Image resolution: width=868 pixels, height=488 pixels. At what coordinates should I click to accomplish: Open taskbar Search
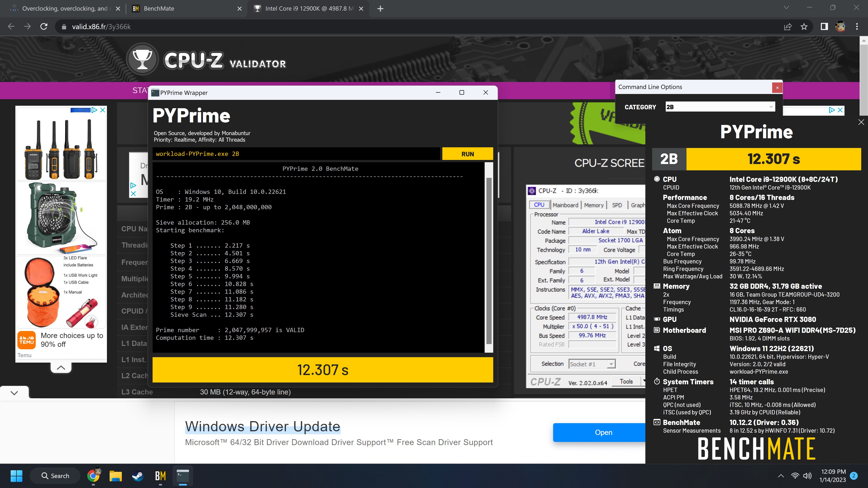tap(55, 476)
